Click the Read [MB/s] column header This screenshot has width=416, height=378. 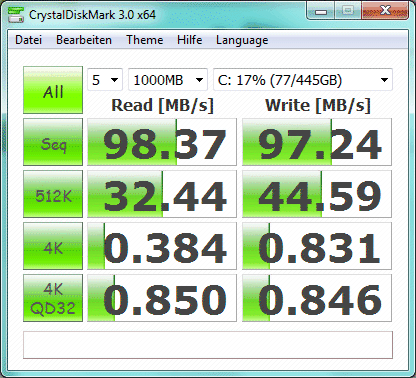pyautogui.click(x=162, y=105)
